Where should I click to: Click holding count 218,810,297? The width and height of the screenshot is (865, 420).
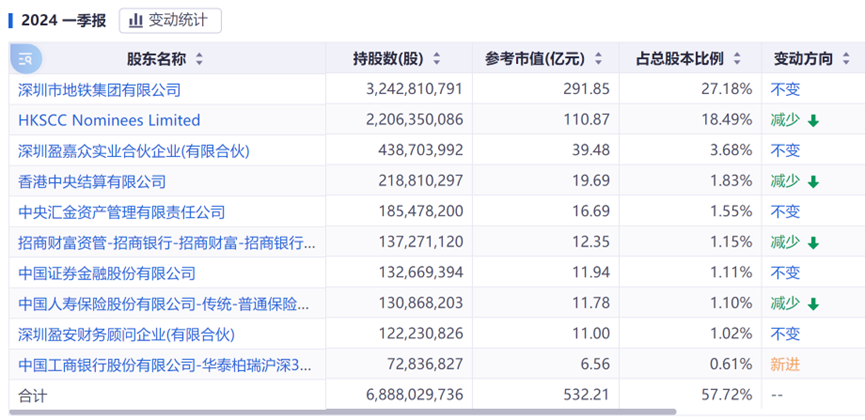click(420, 181)
